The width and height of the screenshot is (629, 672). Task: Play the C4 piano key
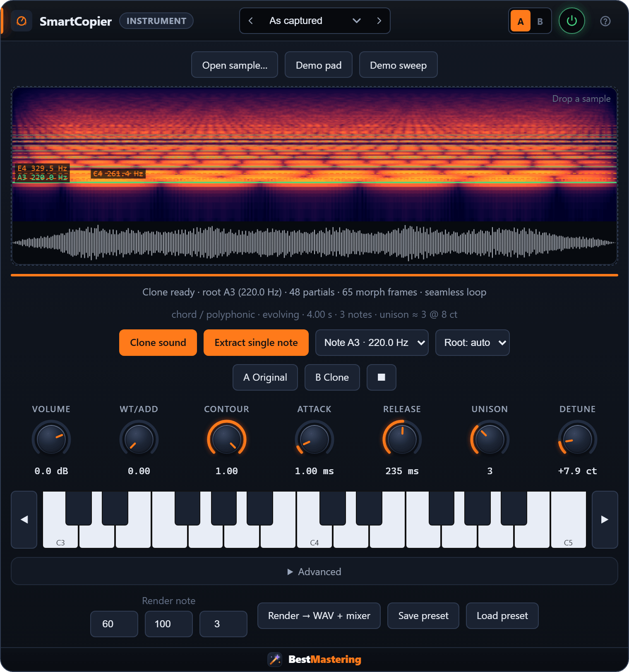click(x=314, y=536)
